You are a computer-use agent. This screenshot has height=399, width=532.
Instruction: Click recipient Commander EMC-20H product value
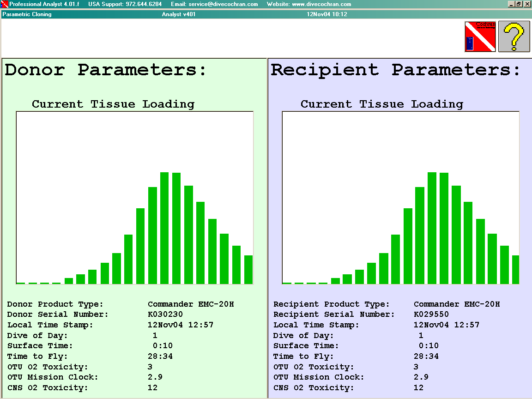coord(457,304)
